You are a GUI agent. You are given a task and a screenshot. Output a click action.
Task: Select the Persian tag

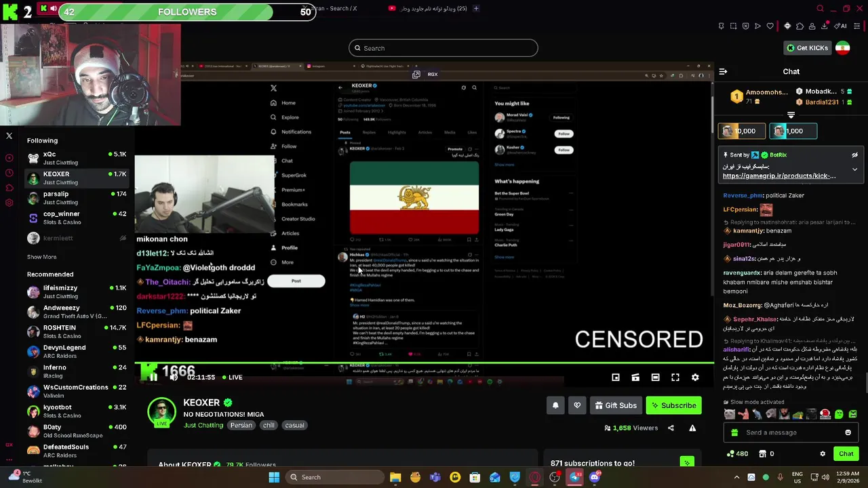pos(241,426)
